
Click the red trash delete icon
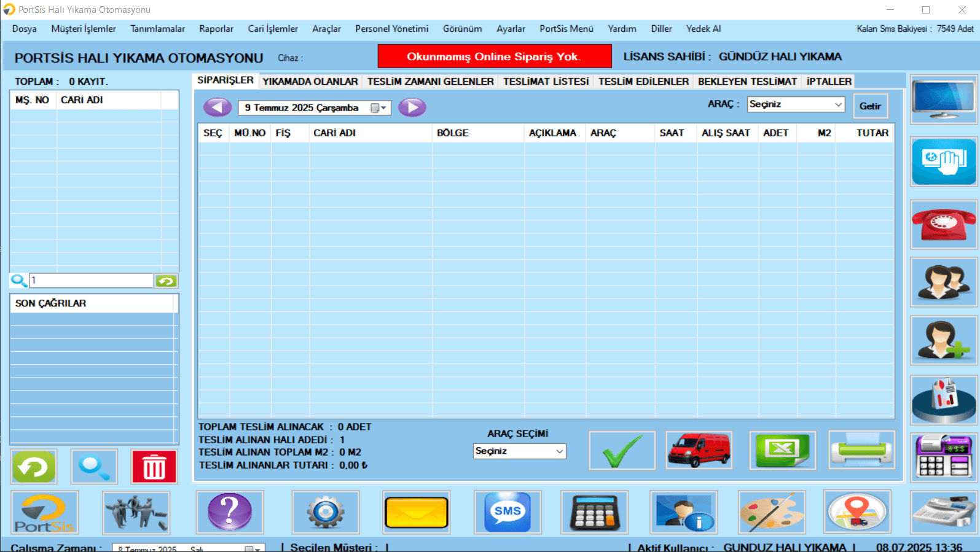tap(154, 467)
